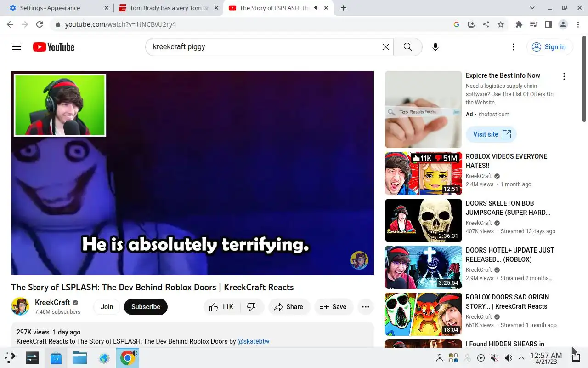Open the YouTube guide hamburger menu
Viewport: 588px width, 368px height.
click(17, 46)
